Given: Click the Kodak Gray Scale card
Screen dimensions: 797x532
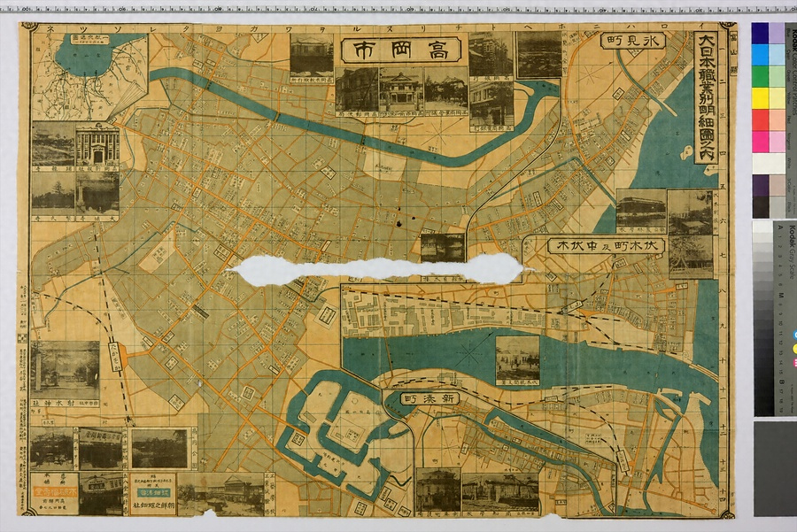Looking at the screenshot, I should click(x=774, y=318).
